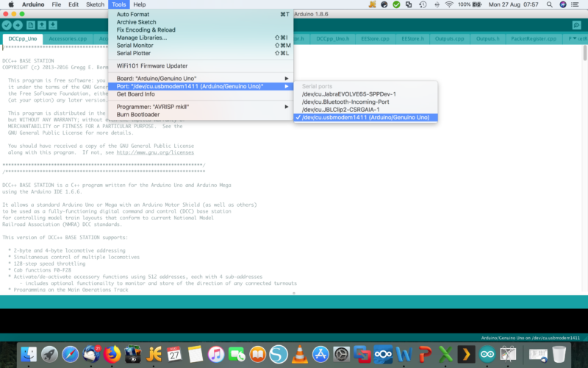This screenshot has height=368, width=588.
Task: Open Notification Center list icon
Action: click(575, 4)
